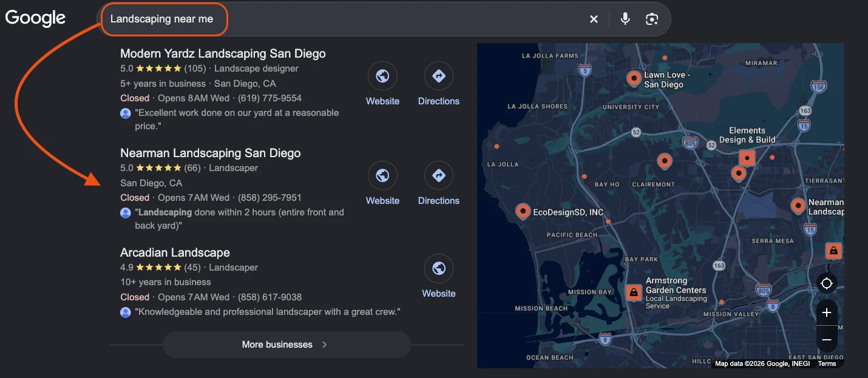The width and height of the screenshot is (868, 378).
Task: Open the map Terms link
Action: click(x=827, y=363)
